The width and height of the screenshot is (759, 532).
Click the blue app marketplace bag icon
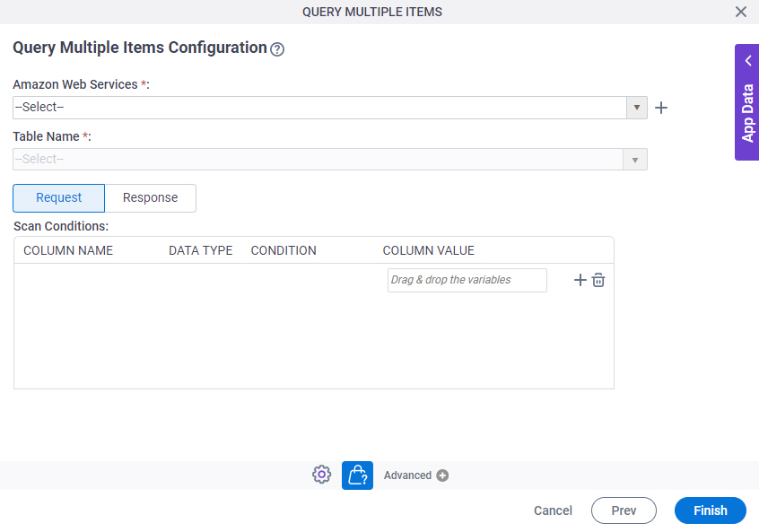coord(357,475)
